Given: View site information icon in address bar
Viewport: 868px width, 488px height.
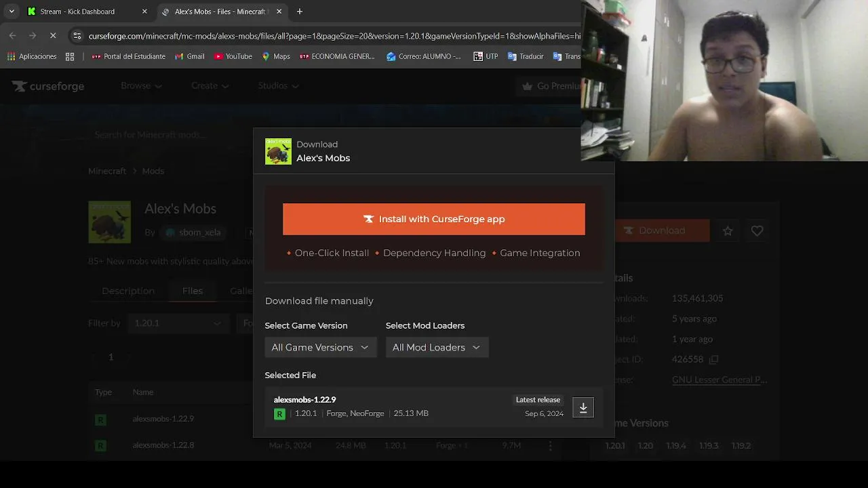Looking at the screenshot, I should (x=77, y=36).
